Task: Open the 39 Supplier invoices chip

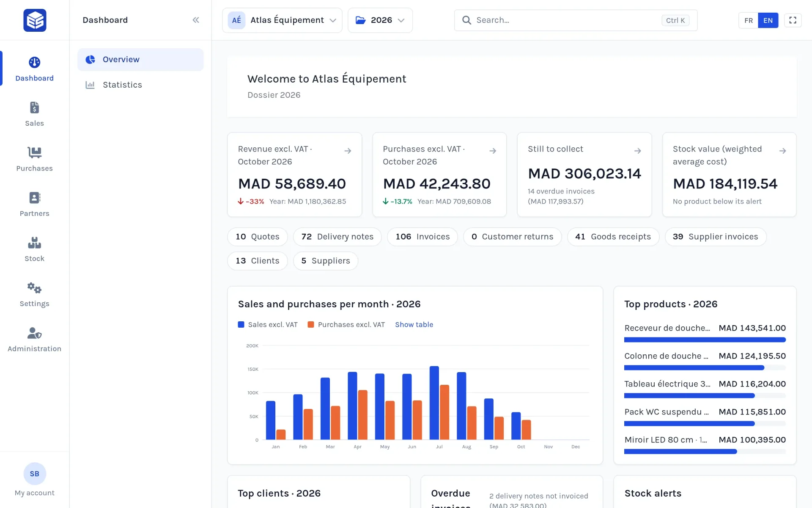Action: click(716, 237)
